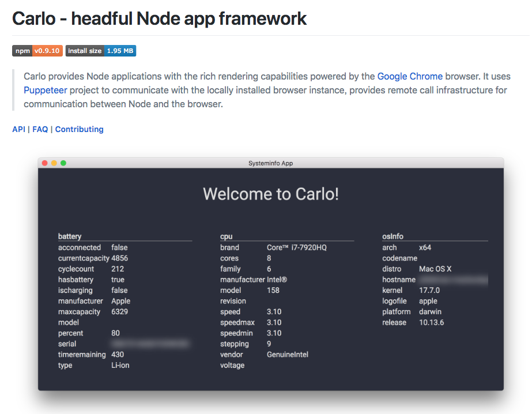This screenshot has width=532, height=414.
Task: Click the Carlo framework page heading
Action: pyautogui.click(x=159, y=18)
